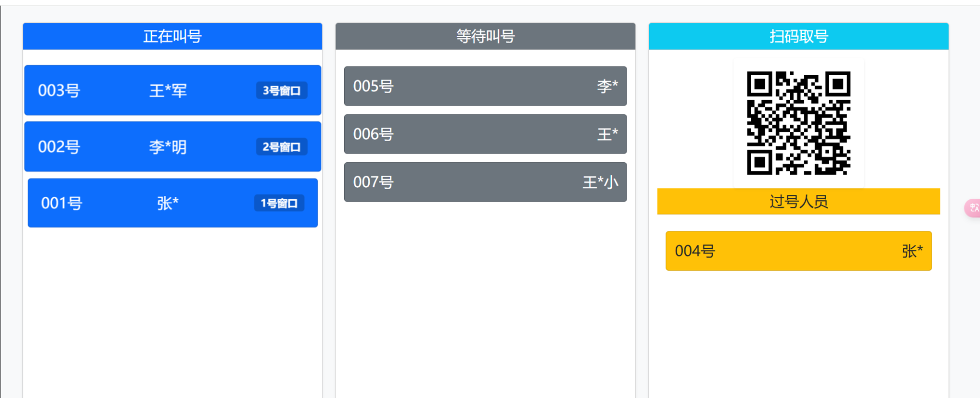Click the 正在叫号 panel header
This screenshot has height=398, width=980.
tap(172, 36)
